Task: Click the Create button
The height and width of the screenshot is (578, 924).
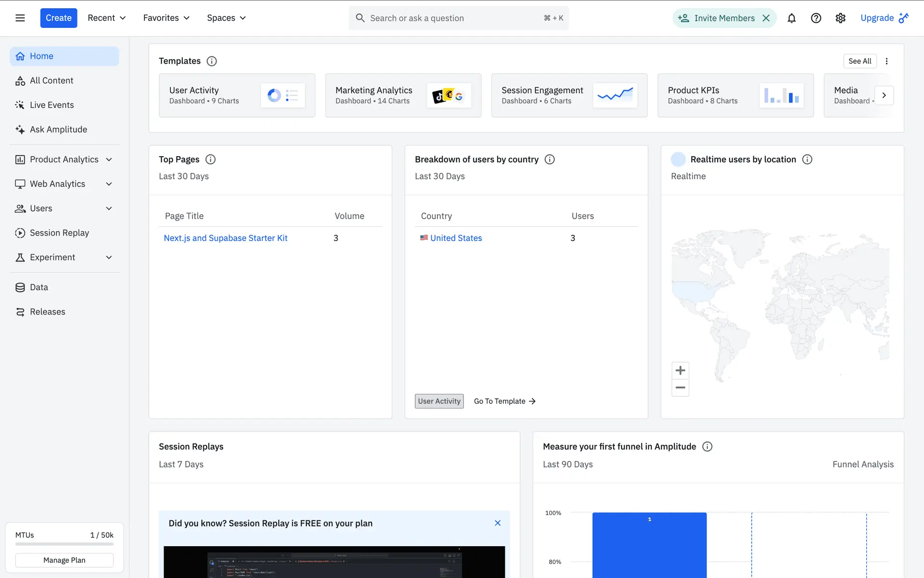Action: coord(58,18)
